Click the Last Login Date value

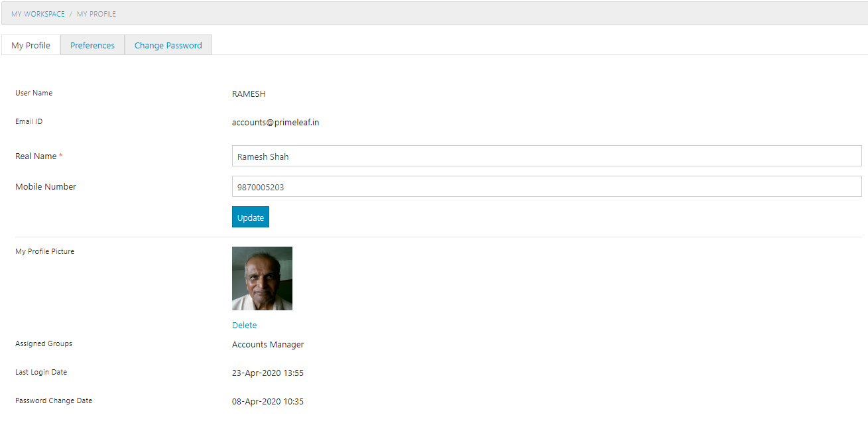(267, 373)
